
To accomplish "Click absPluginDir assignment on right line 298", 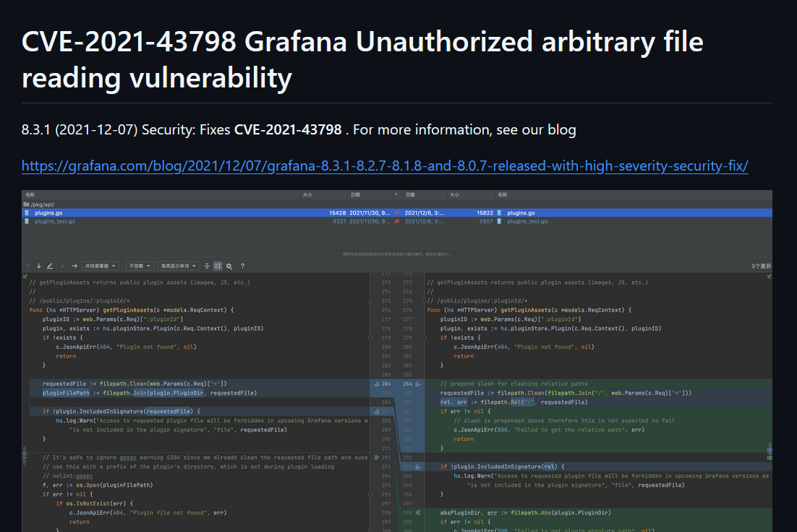I will (526, 513).
